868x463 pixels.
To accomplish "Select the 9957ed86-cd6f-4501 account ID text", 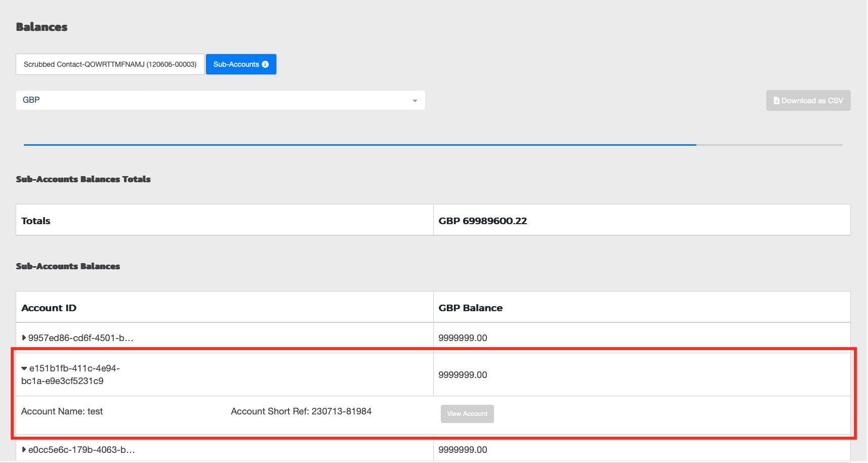I will [x=81, y=338].
